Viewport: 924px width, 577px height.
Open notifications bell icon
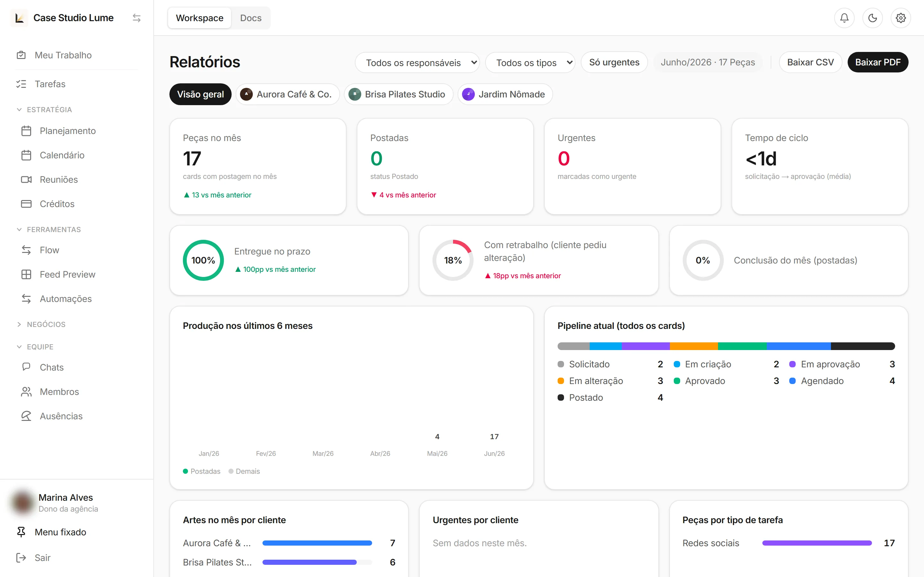click(844, 18)
